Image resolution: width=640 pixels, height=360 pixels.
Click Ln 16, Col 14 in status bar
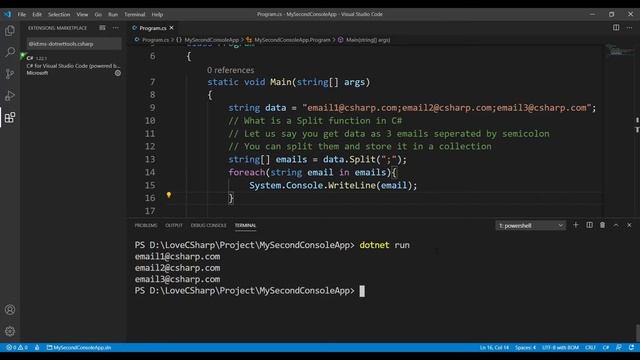pos(494,347)
